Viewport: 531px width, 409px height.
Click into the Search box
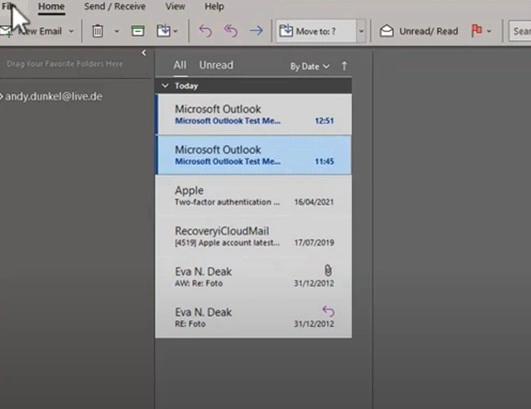(520, 31)
